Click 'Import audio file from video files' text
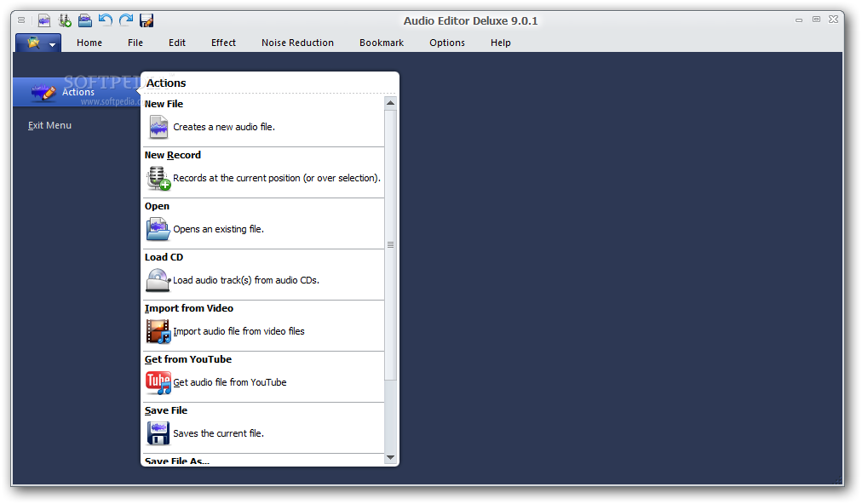The image size is (862, 504). pos(238,331)
